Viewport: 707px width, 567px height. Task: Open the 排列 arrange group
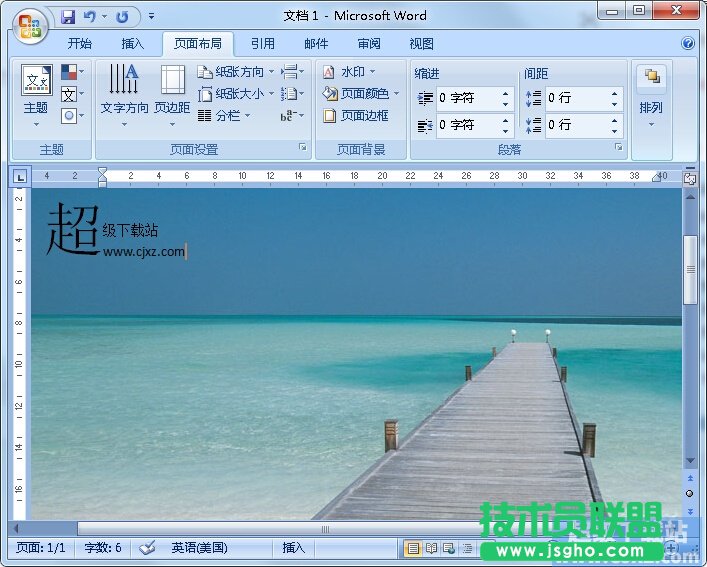click(651, 95)
